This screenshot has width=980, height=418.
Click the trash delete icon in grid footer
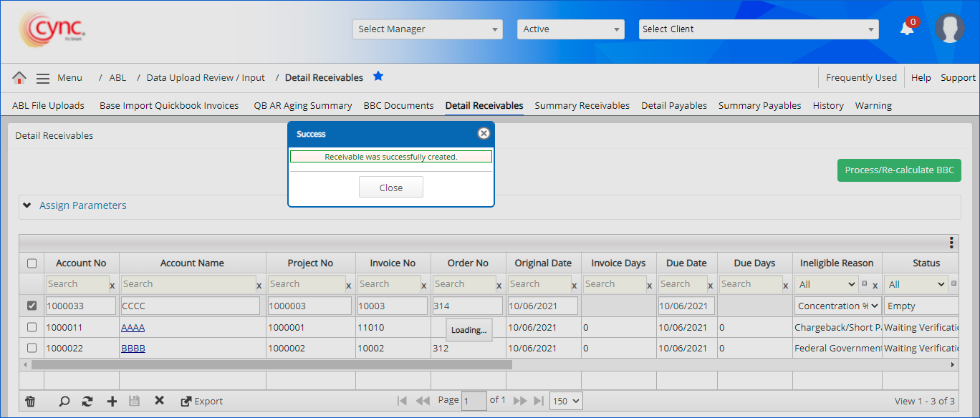click(x=30, y=402)
